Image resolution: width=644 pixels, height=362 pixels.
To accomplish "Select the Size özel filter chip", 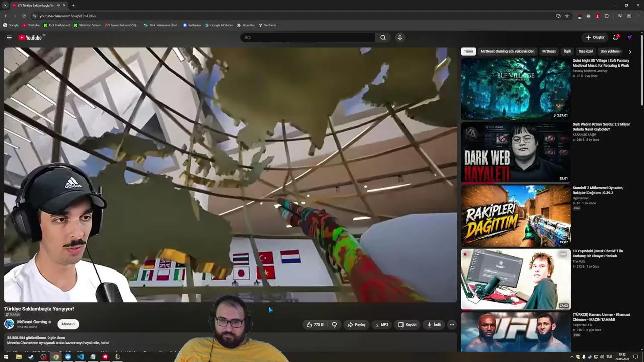I will pyautogui.click(x=586, y=51).
